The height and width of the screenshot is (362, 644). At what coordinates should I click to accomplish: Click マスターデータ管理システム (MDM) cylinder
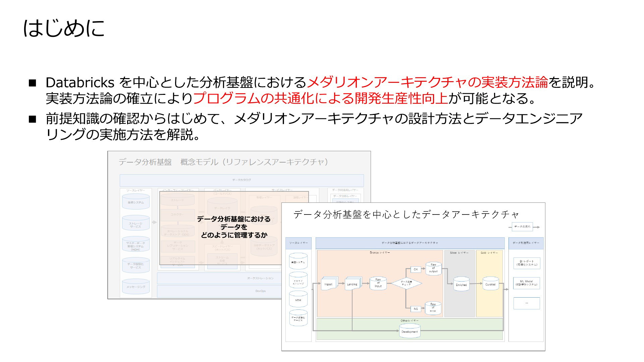[x=136, y=245]
